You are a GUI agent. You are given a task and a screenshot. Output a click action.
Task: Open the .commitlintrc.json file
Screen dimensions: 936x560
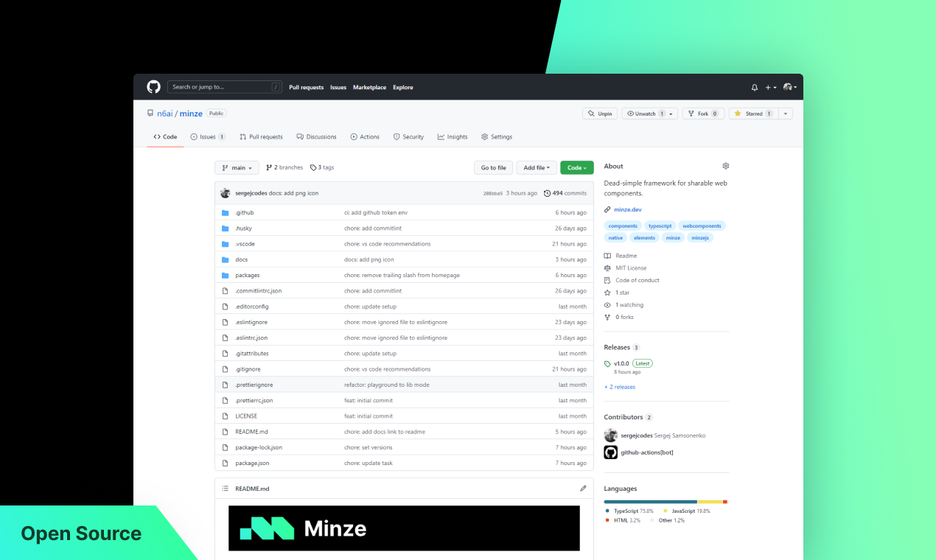pos(258,291)
